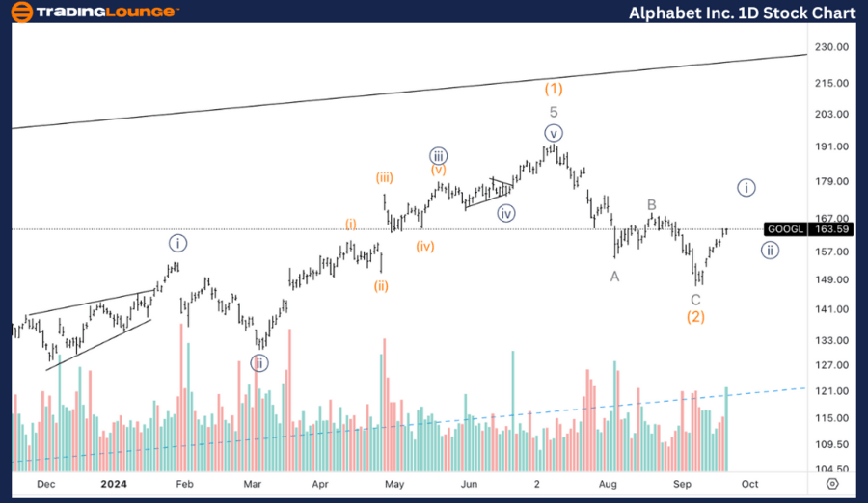The image size is (868, 503).
Task: Click the TradingLounge logo icon
Action: [x=20, y=12]
